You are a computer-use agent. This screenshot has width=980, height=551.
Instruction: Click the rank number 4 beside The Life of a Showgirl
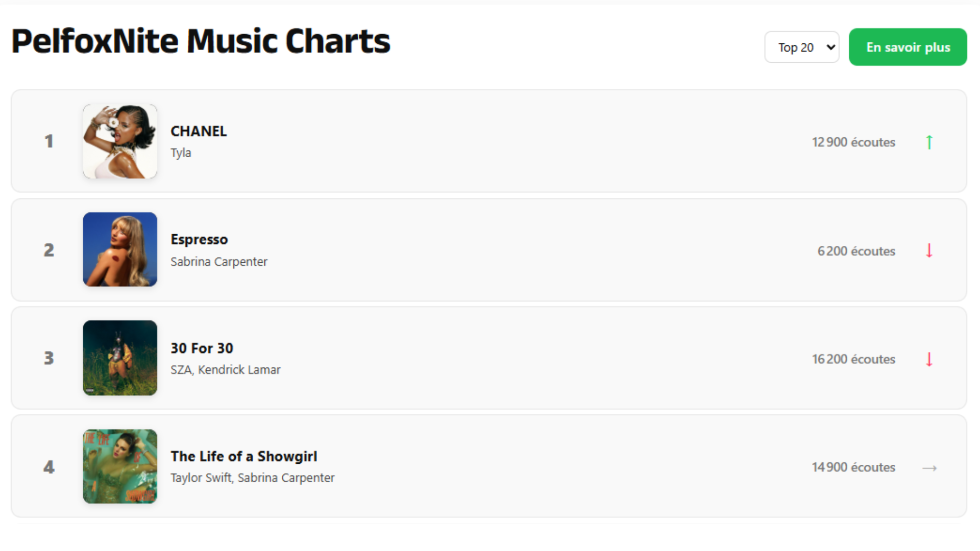[49, 467]
